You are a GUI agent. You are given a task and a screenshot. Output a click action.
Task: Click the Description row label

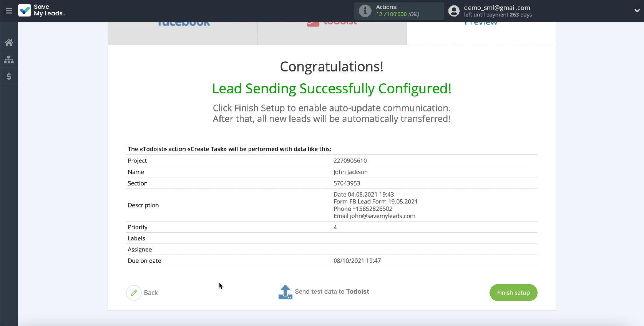tap(143, 205)
